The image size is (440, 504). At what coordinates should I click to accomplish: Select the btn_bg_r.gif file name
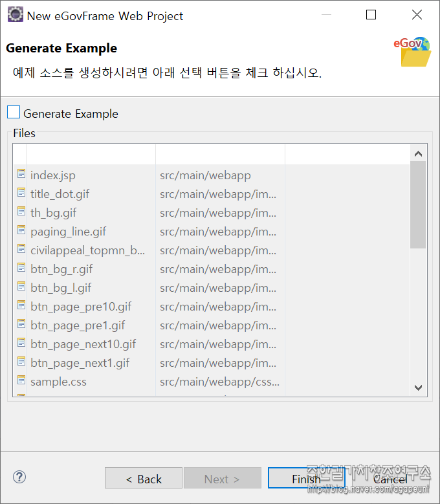click(x=61, y=269)
